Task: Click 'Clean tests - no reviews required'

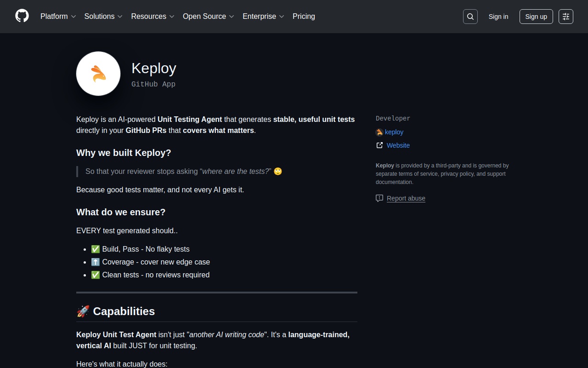Action: tap(150, 275)
